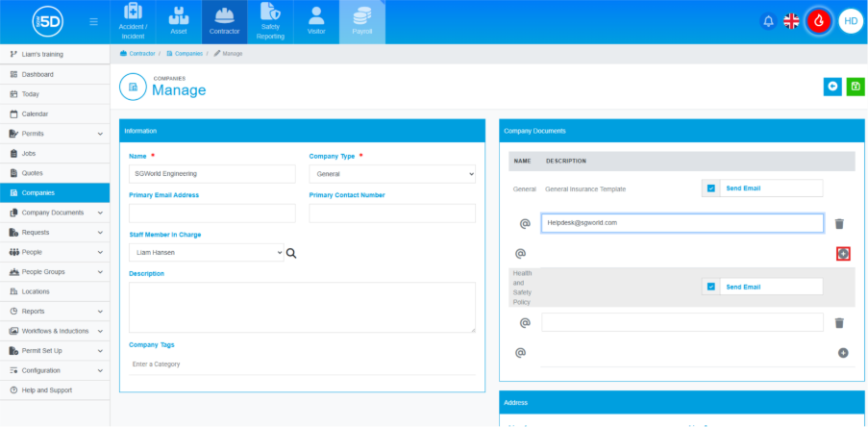Open the UK flag language selector
Viewport: 868px width, 427px height.
pyautogui.click(x=792, y=21)
